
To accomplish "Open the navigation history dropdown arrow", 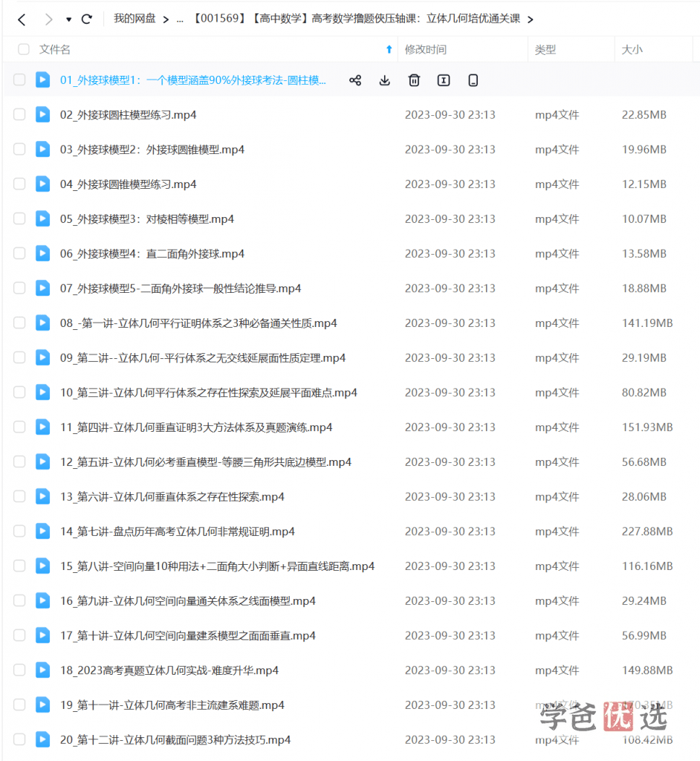I will 69,19.
